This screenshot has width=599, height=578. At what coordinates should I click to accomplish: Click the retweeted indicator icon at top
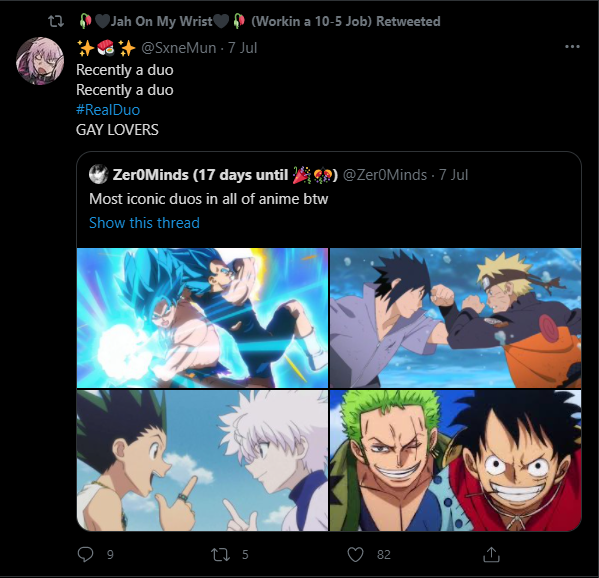56,21
